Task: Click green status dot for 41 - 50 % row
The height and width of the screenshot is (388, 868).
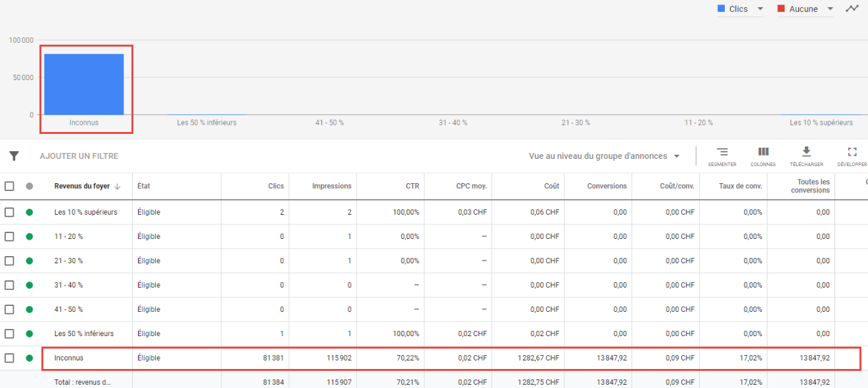Action: pyautogui.click(x=29, y=309)
